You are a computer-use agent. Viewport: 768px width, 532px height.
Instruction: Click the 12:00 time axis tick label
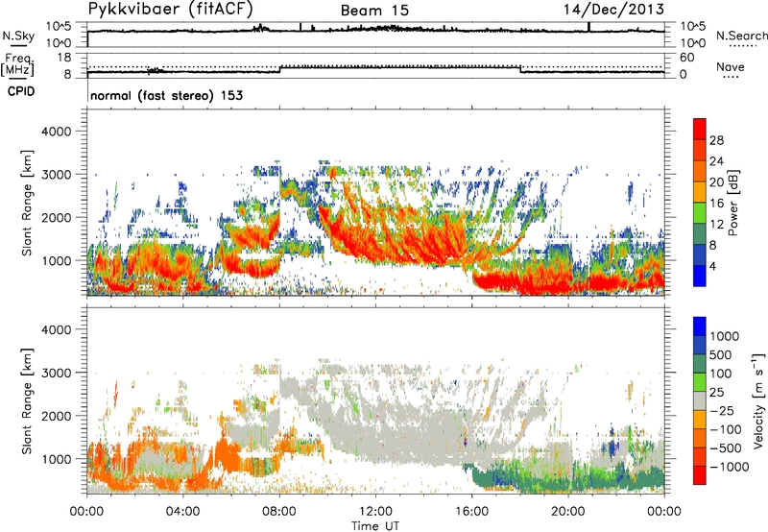click(375, 512)
